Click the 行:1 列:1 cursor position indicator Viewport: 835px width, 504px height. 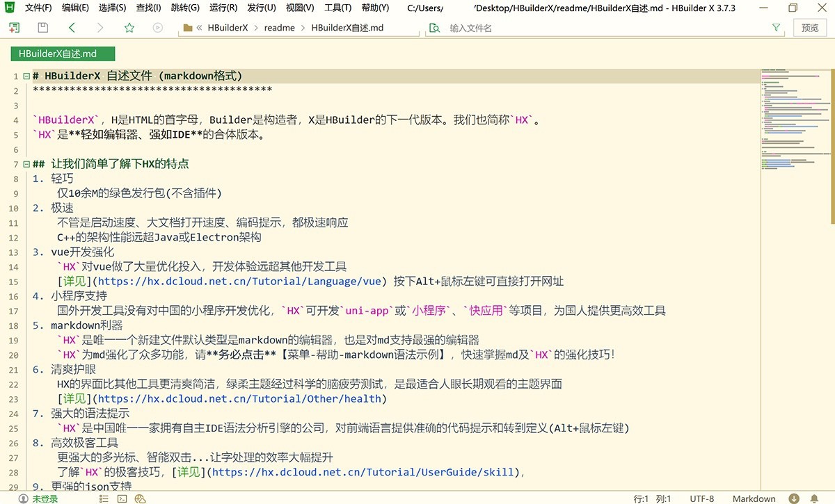pyautogui.click(x=652, y=498)
